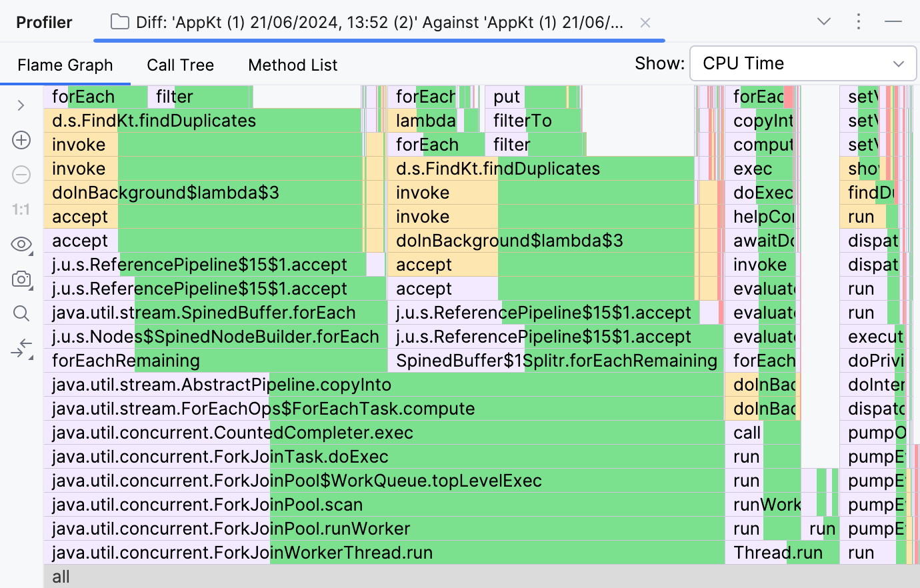This screenshot has height=588, width=920.
Task: Open the search tool in the profiler sidebar
Action: point(21,313)
